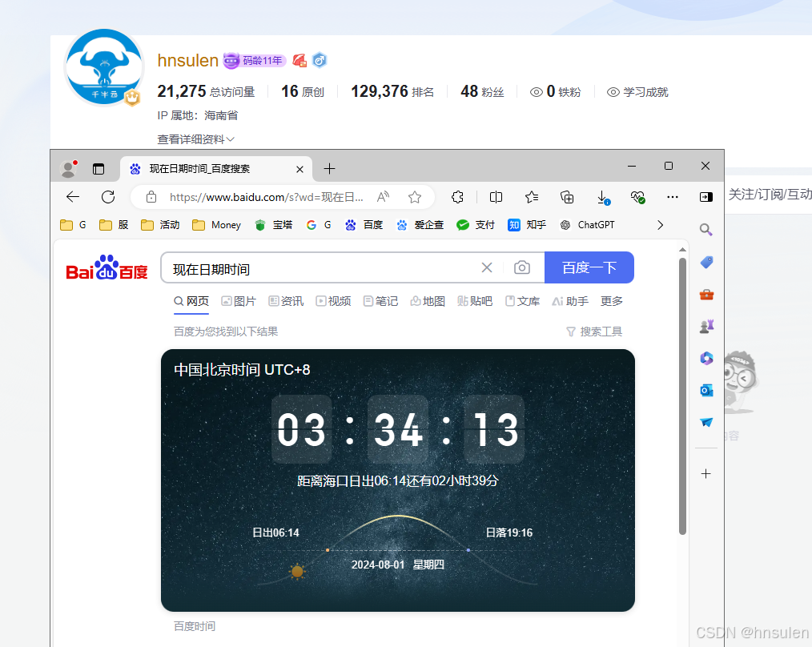Switch to the 视频 tab
This screenshot has height=647, width=812.
click(x=333, y=301)
